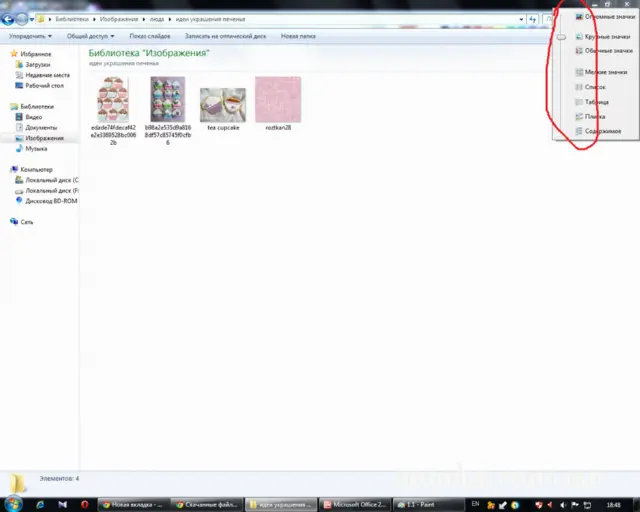Click the 18:48 clock in the tray
The image size is (640, 512).
tap(613, 505)
